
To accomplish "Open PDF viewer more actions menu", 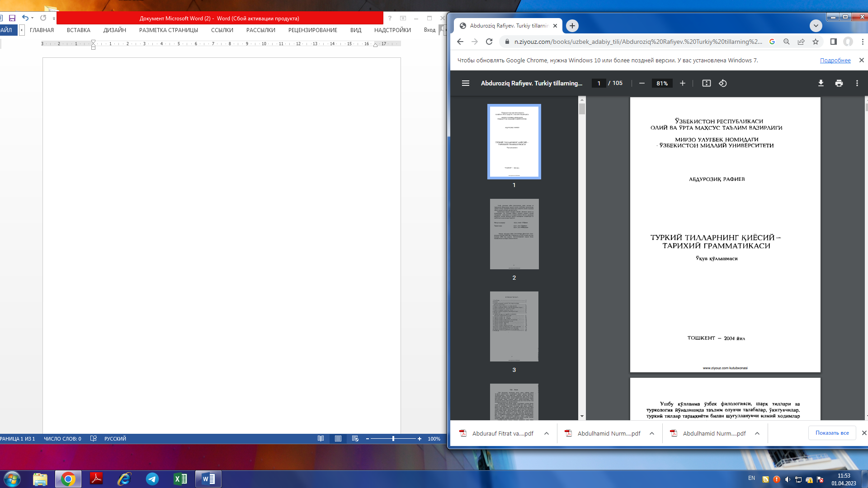I will pyautogui.click(x=857, y=83).
